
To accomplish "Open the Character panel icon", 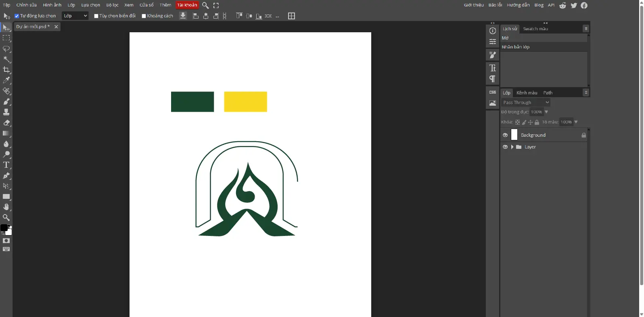I will [x=492, y=68].
